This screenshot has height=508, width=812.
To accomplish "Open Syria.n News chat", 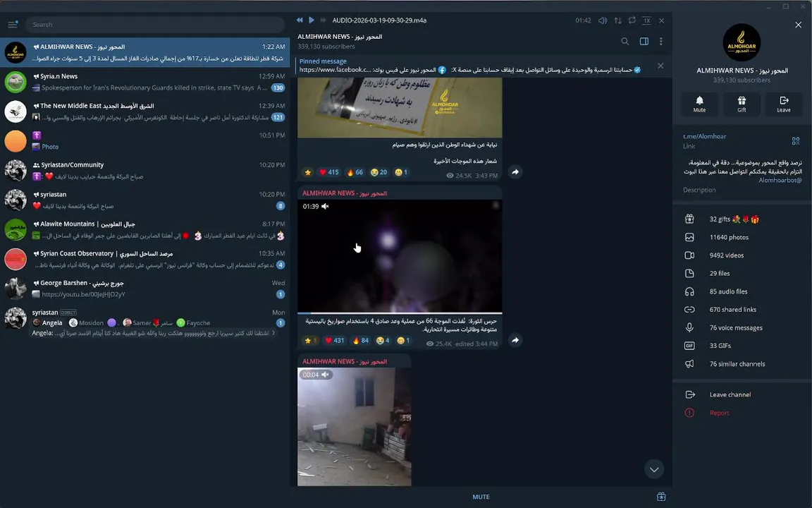I will pos(145,82).
